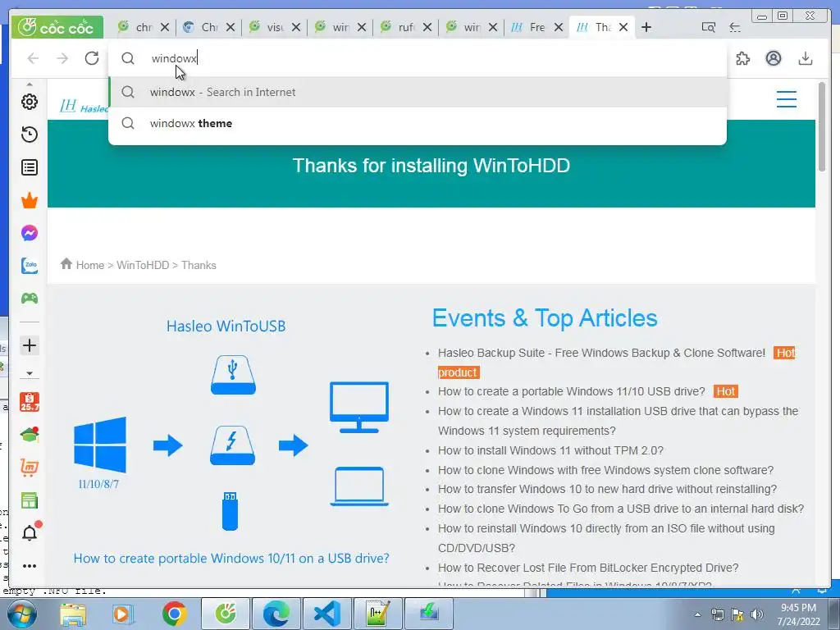Open the green spreadsheet sidebar icon
The width and height of the screenshot is (840, 630).
pyautogui.click(x=30, y=501)
